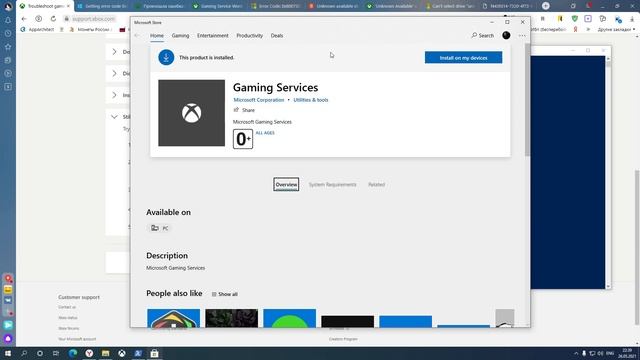Open the Entertainment tab

[213, 36]
